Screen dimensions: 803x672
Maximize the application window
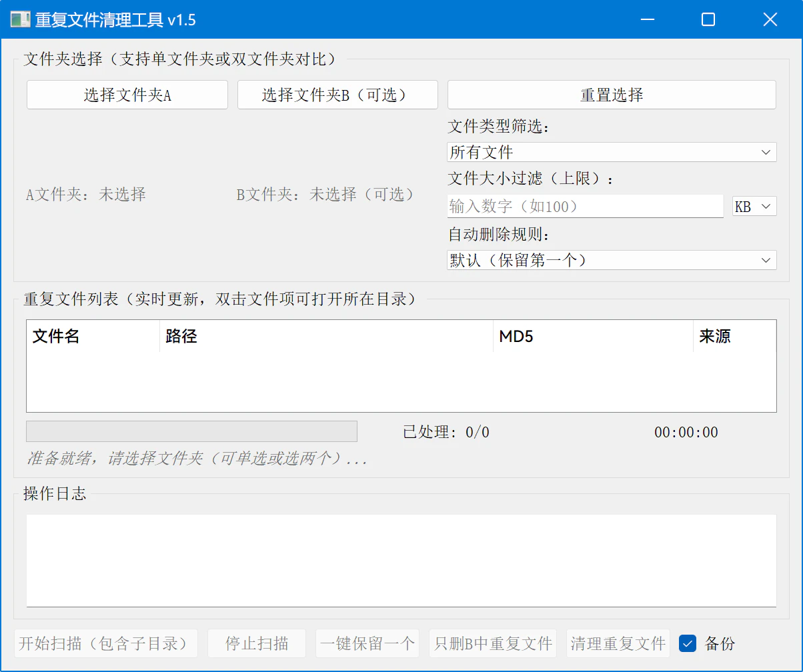coord(708,20)
